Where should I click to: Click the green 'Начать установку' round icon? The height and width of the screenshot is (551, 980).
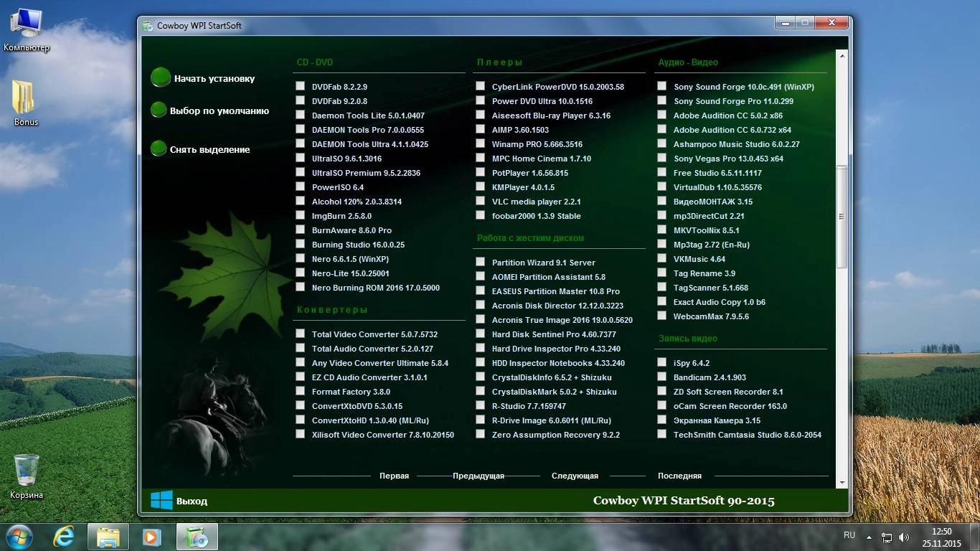(x=161, y=77)
